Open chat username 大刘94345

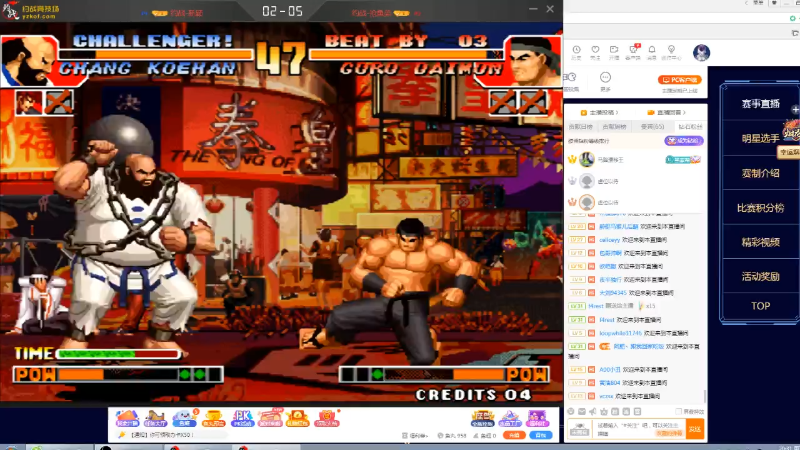(613, 293)
